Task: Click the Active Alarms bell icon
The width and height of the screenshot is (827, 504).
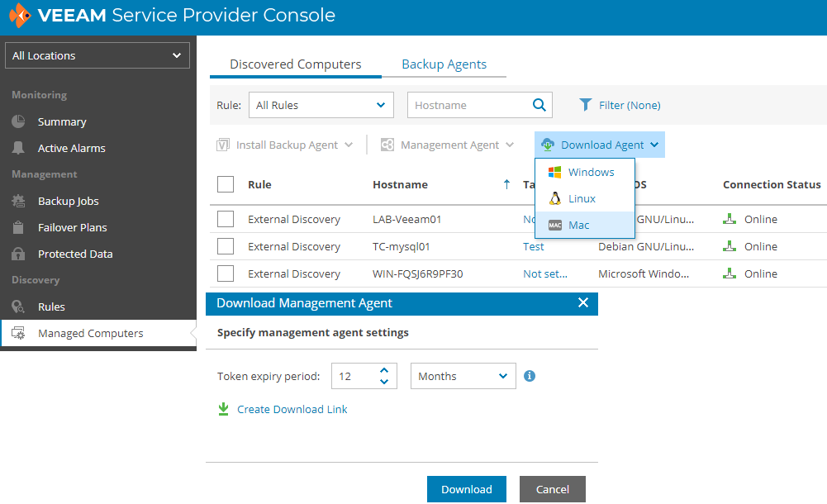Action: [x=18, y=148]
